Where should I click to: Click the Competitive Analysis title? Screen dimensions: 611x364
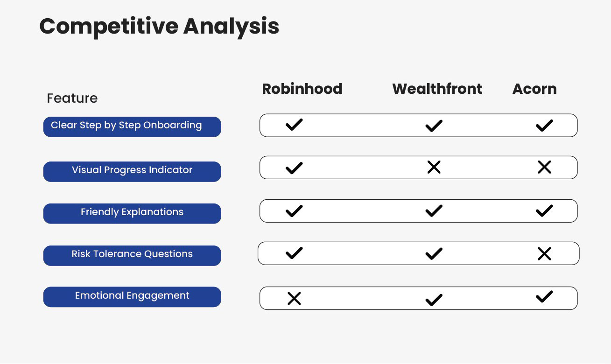click(x=159, y=26)
